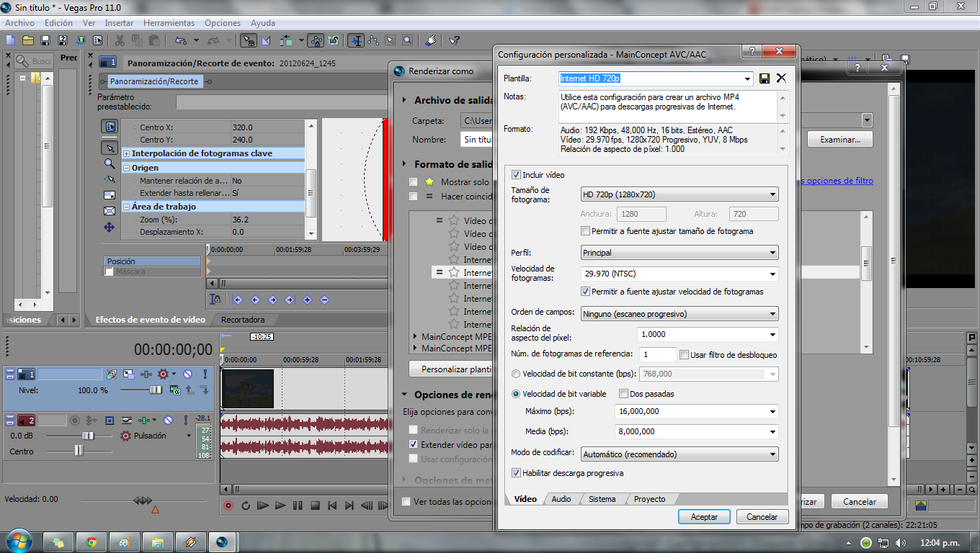Click Solo exclamation icon on audio track 2
The width and height of the screenshot is (980, 553).
point(186,420)
